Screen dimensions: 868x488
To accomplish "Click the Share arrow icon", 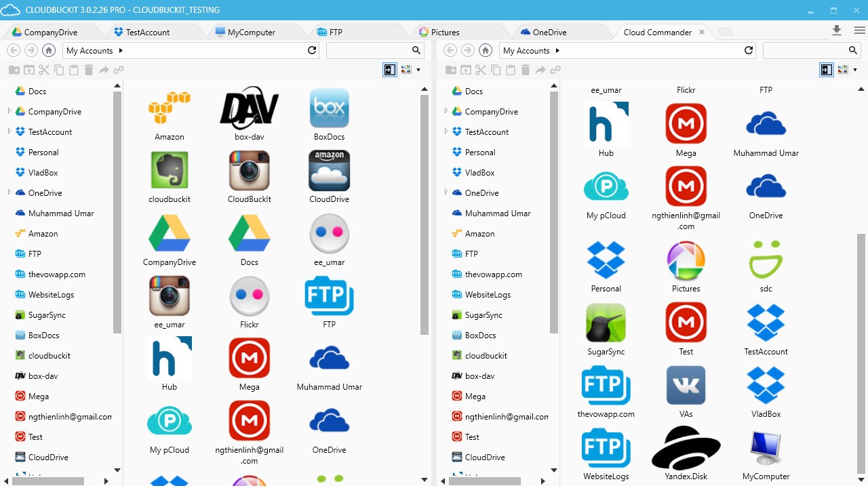I will [105, 69].
